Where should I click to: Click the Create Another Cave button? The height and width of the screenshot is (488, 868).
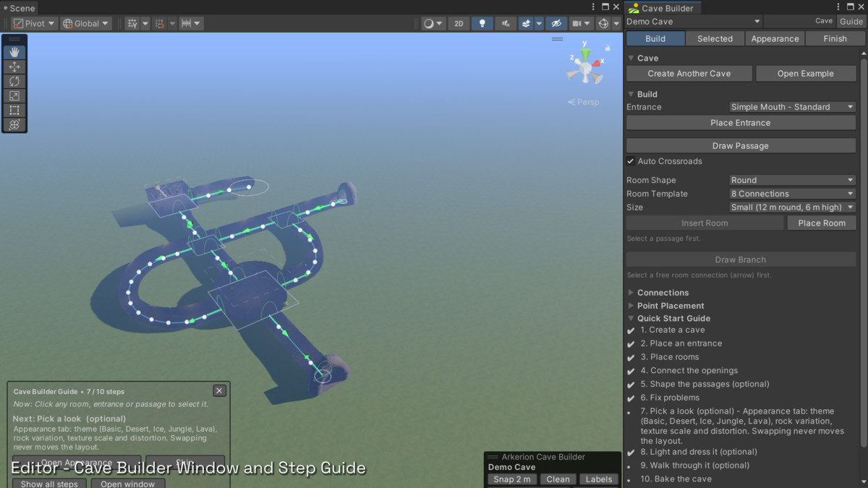click(689, 74)
